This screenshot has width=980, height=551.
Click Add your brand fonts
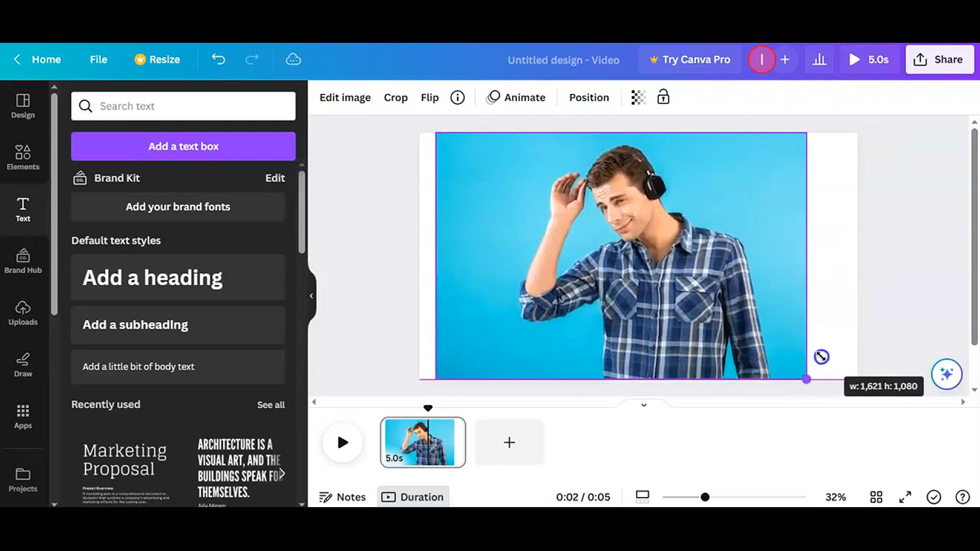tap(178, 207)
